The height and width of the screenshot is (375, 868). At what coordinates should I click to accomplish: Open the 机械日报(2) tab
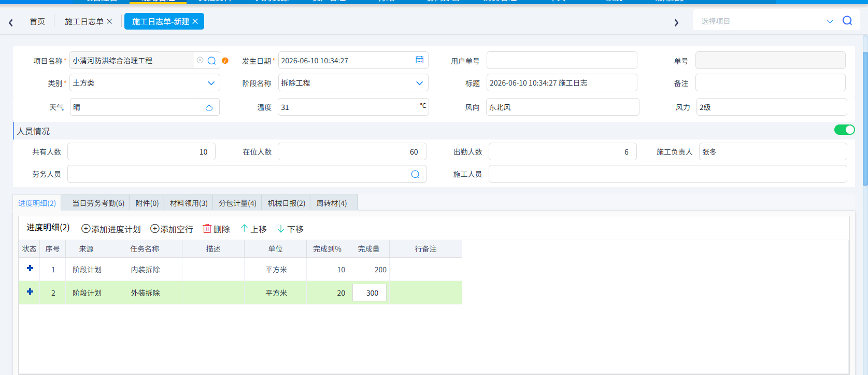tap(286, 203)
